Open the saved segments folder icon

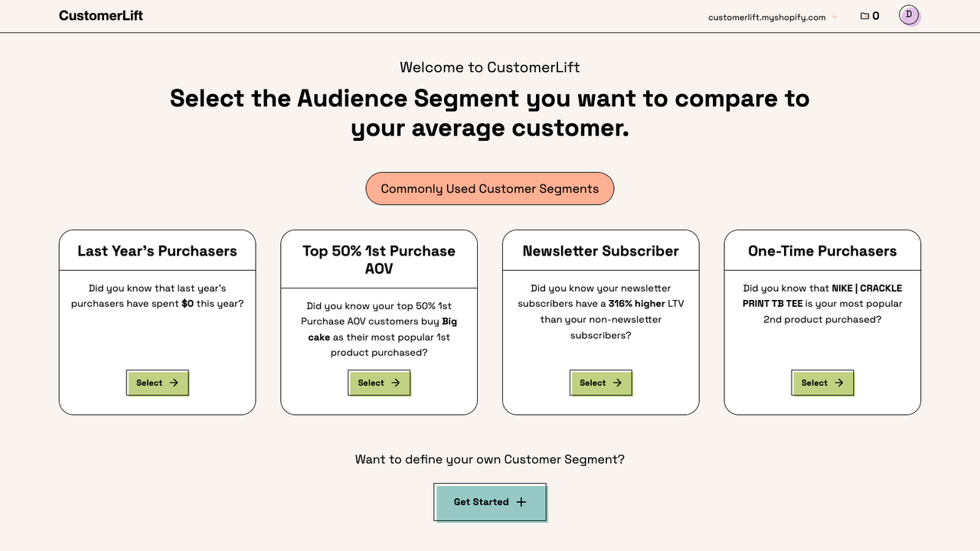tap(863, 15)
